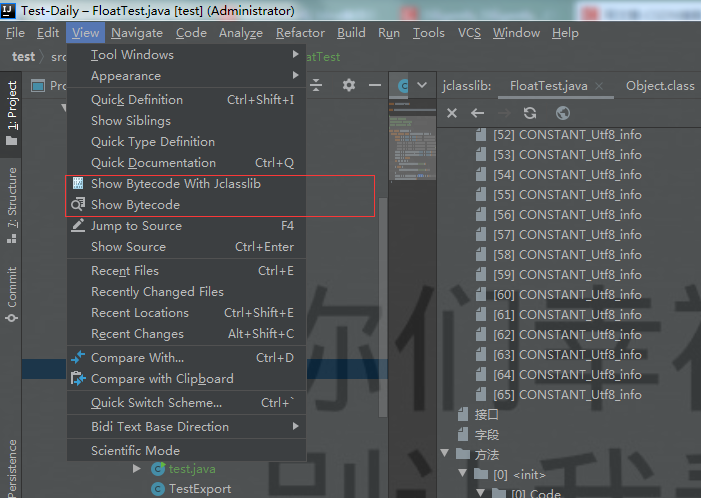Screen dimensions: 701x498
Task: Select the 接口 tree node
Action: pyautogui.click(x=486, y=415)
